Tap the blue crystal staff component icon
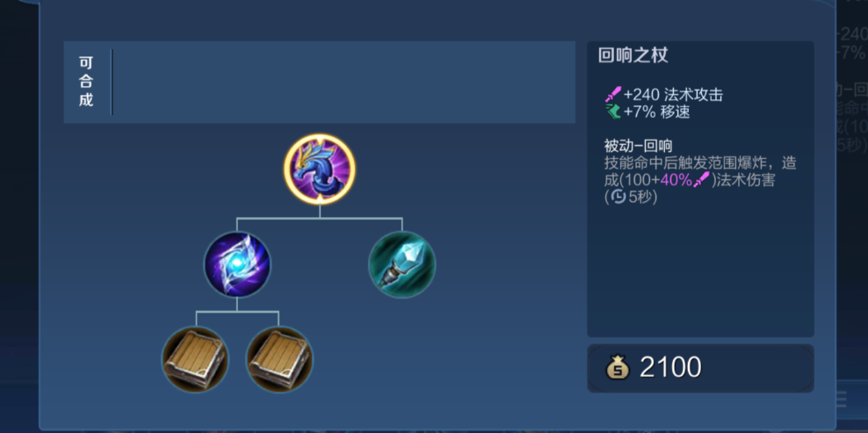Screen dimensions: 868x433 401,264
